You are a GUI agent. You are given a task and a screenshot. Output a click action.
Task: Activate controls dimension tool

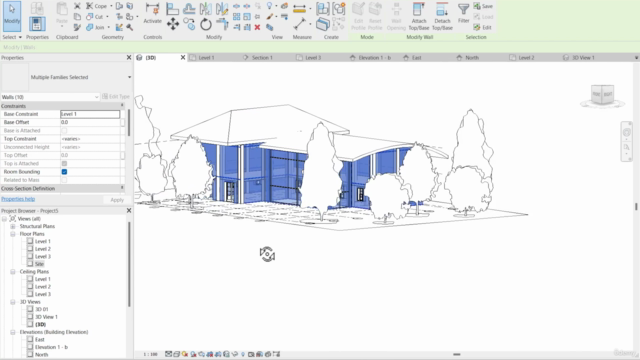[153, 13]
